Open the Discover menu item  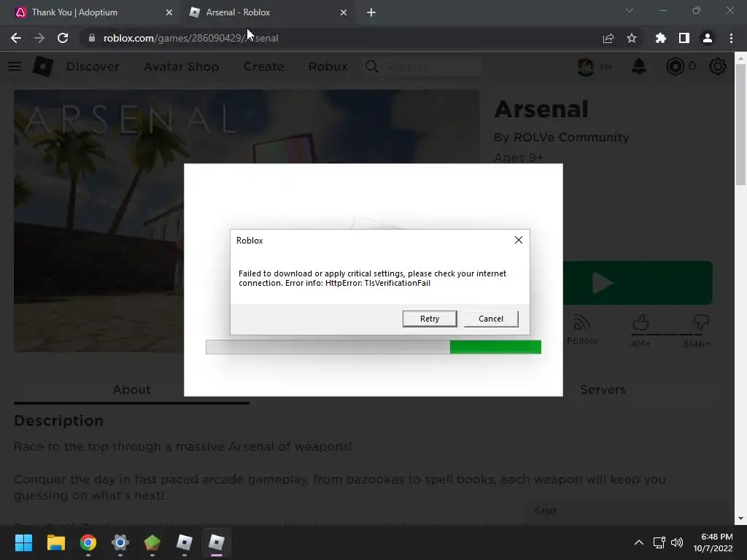click(x=93, y=66)
